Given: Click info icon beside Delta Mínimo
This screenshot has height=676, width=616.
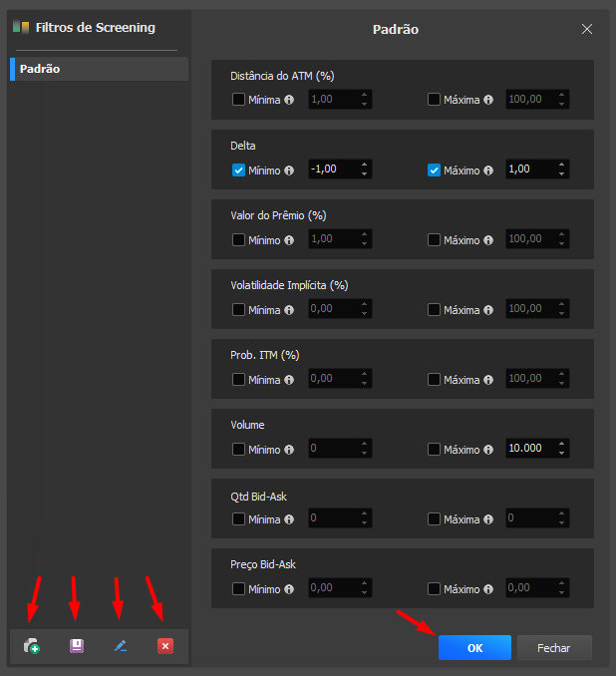Looking at the screenshot, I should pos(289,170).
